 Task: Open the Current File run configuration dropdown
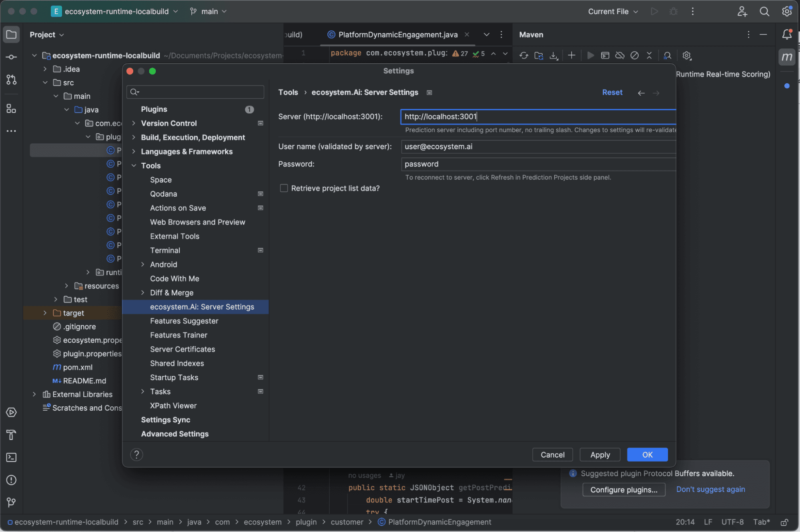click(612, 12)
